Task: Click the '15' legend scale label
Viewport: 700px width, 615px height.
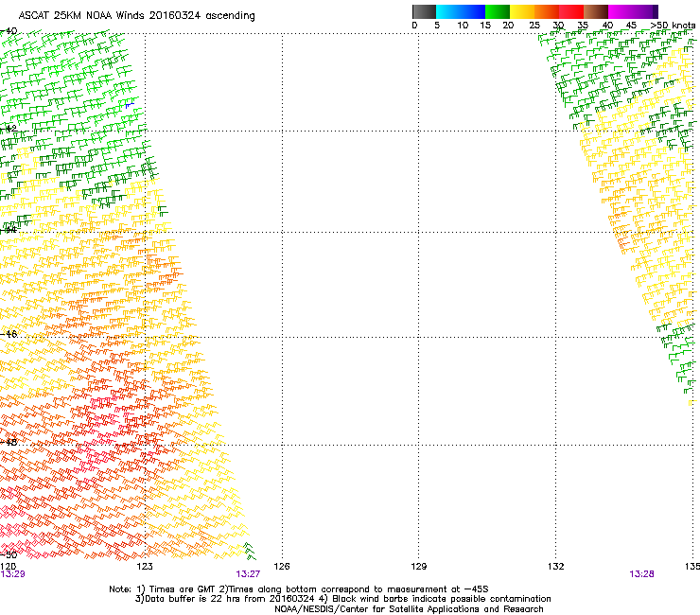Action: (x=485, y=26)
